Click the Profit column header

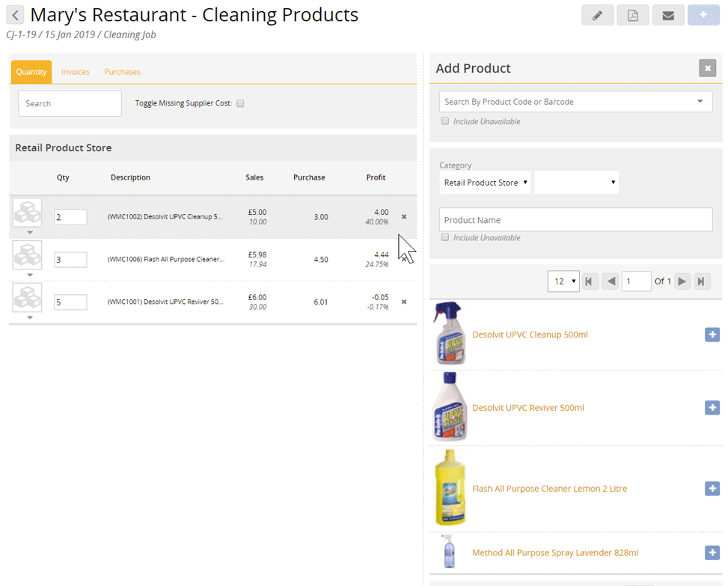[376, 177]
